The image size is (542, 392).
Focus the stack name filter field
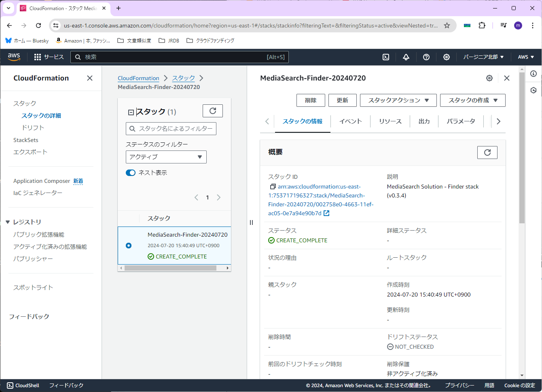click(x=171, y=129)
